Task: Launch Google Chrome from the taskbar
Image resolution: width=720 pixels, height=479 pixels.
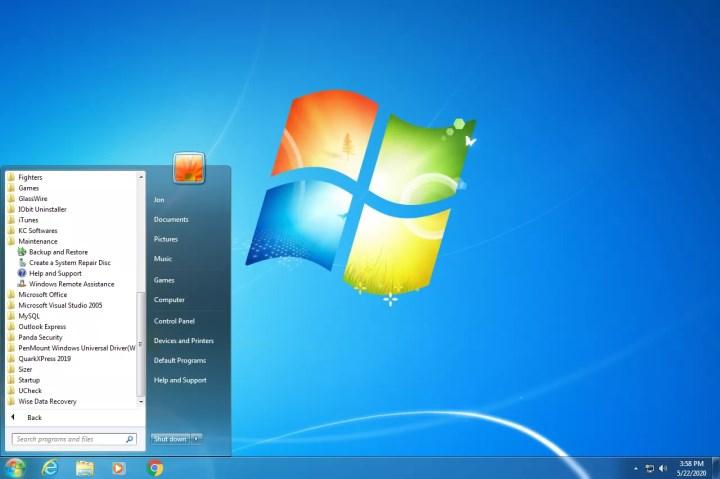Action: [x=155, y=467]
